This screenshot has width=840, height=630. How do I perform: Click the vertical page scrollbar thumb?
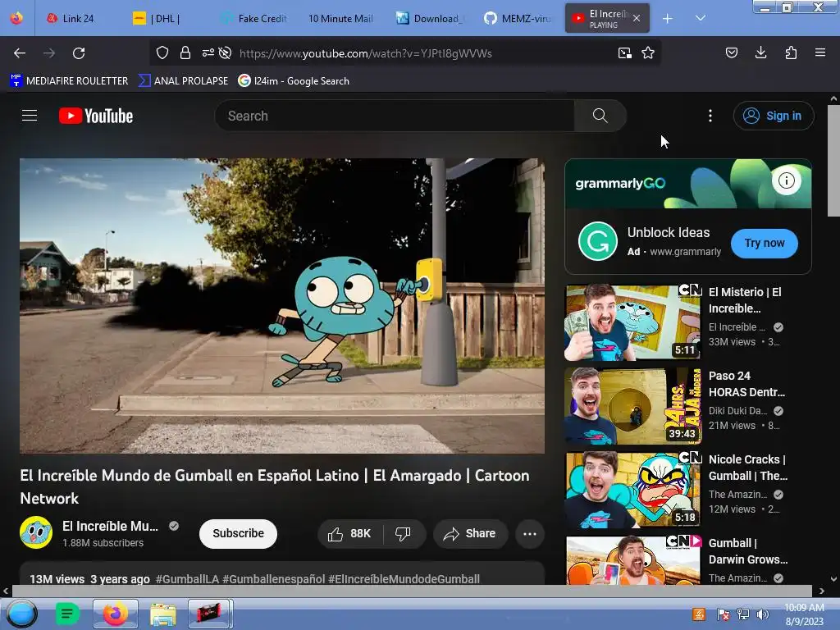tap(833, 161)
